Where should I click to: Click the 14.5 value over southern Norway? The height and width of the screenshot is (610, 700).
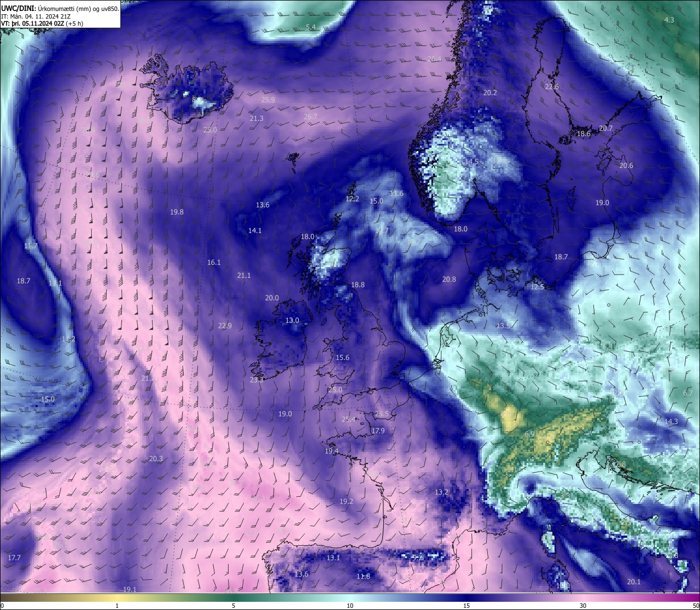tap(471, 162)
